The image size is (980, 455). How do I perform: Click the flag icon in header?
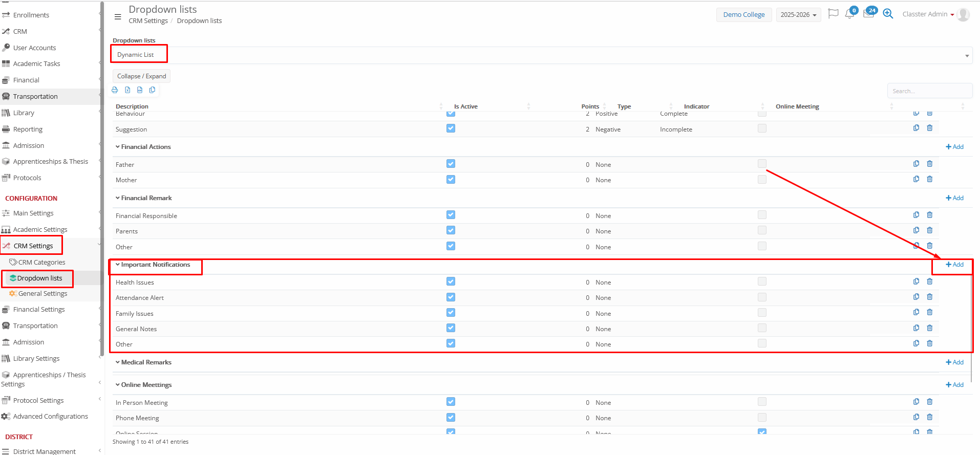coord(833,14)
